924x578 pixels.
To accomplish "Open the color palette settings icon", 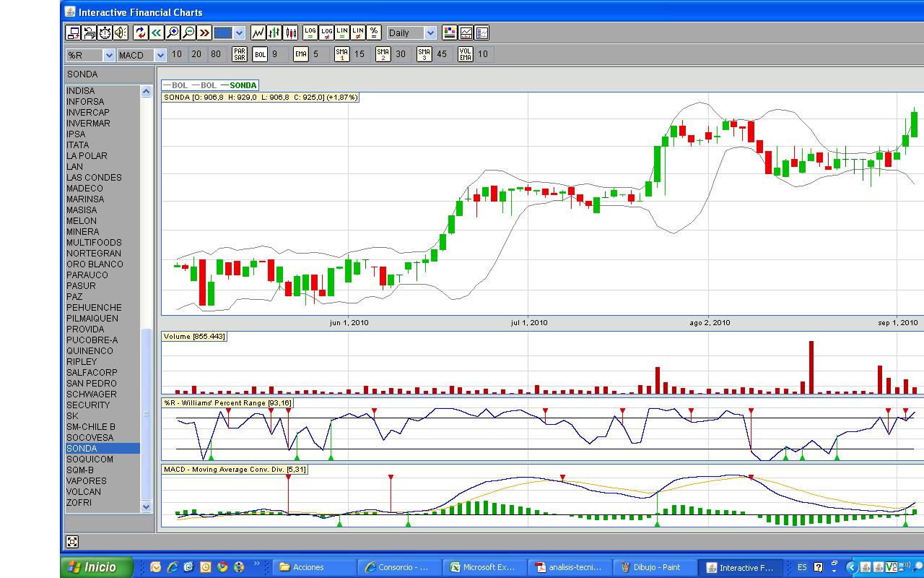I will [450, 33].
